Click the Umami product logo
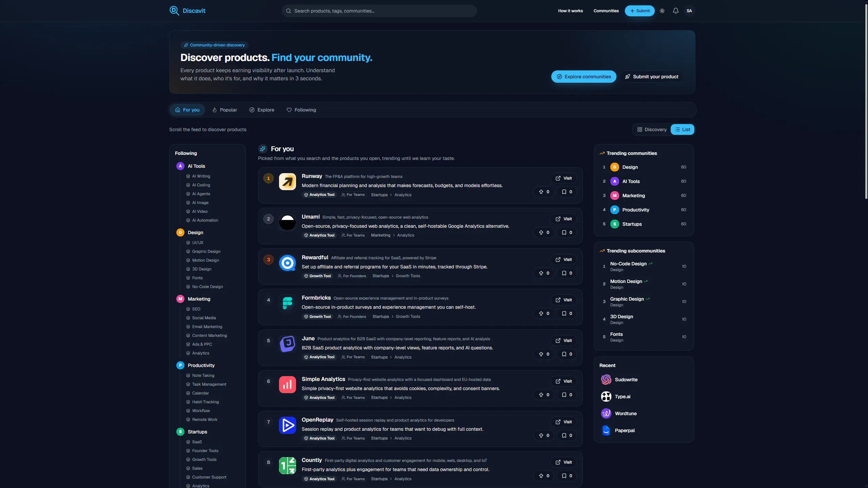This screenshot has width=868, height=488. (x=288, y=222)
